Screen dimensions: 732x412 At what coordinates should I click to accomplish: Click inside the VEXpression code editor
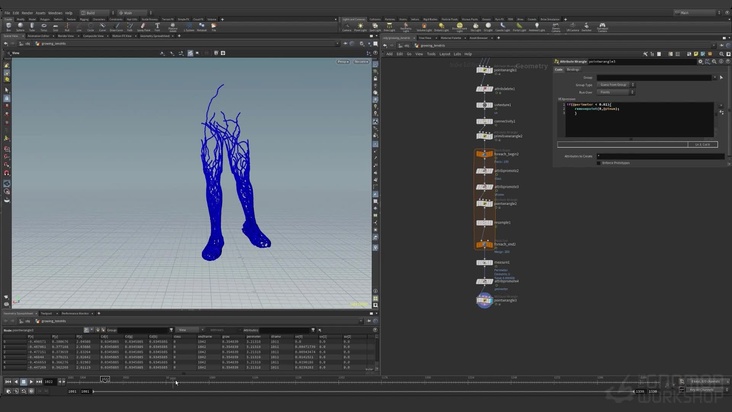click(x=639, y=119)
